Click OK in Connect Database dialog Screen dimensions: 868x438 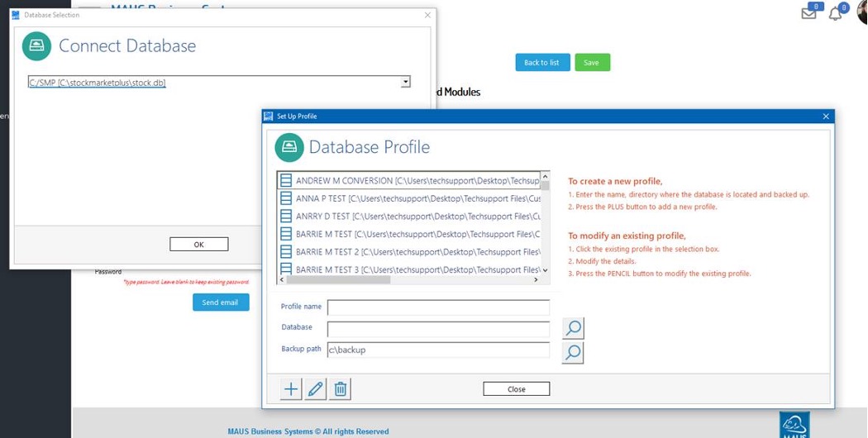coord(198,244)
